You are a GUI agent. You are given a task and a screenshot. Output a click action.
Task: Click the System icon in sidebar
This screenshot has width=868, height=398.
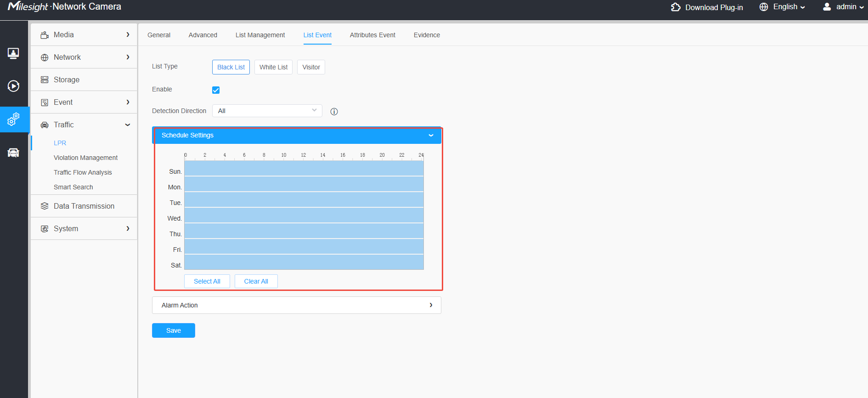[45, 229]
